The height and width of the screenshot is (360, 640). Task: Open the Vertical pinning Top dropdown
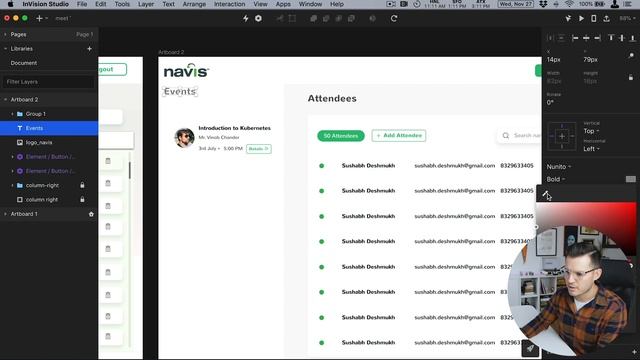point(591,131)
